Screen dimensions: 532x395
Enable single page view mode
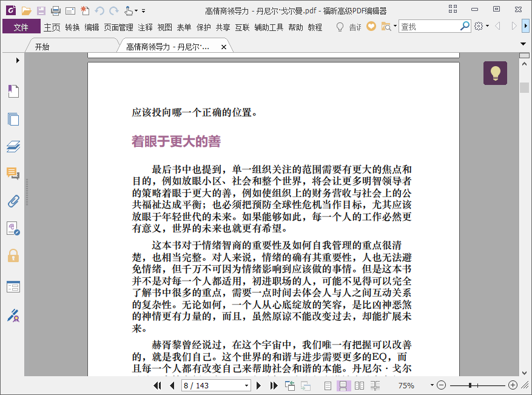click(328, 385)
